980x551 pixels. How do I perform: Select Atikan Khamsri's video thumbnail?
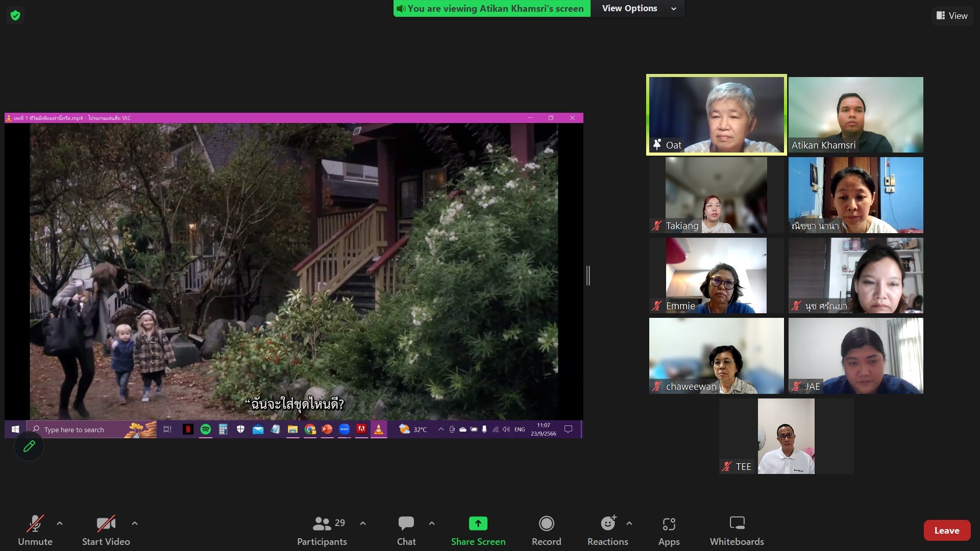(856, 115)
